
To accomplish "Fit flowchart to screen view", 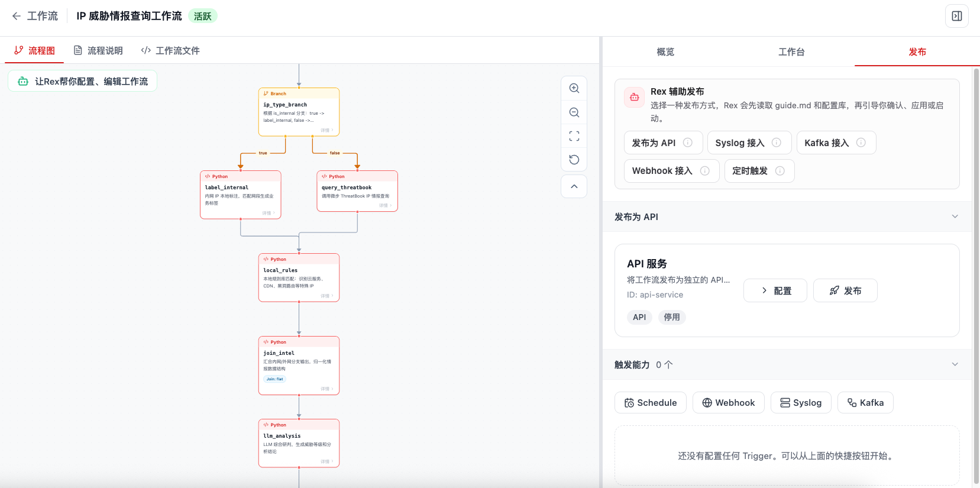I will (x=574, y=136).
